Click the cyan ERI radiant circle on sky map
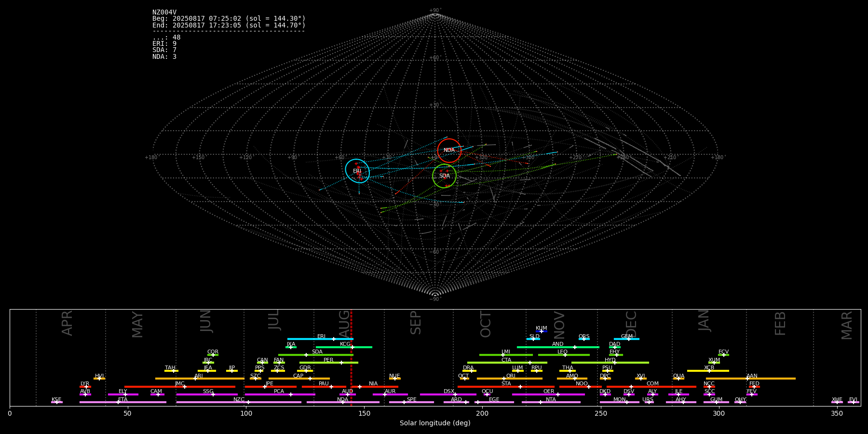 click(x=357, y=171)
